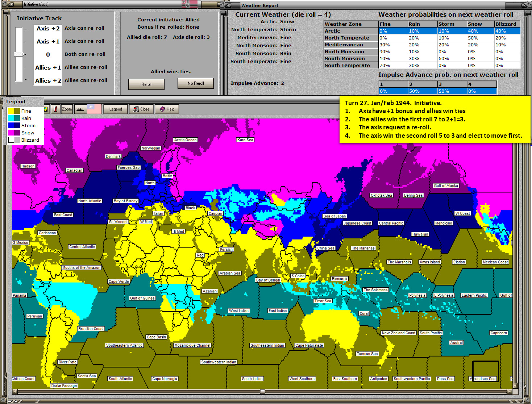Click the Storm color swatch in legend
The image size is (532, 404).
click(14, 125)
